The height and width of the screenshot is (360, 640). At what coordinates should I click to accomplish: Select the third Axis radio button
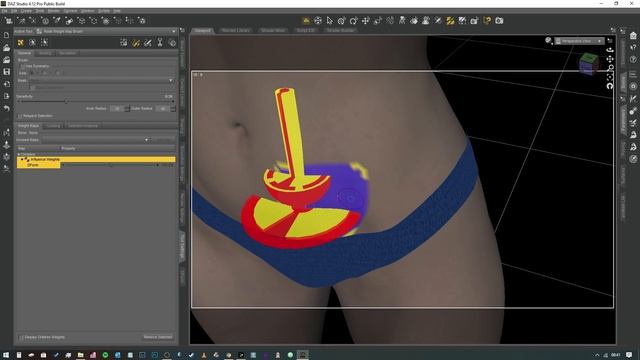tap(58, 73)
